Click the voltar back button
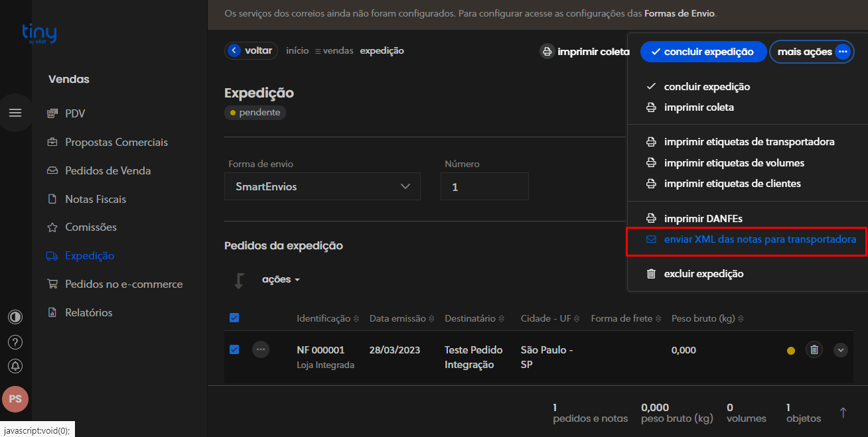Viewport: 868px width, 437px height. [x=251, y=50]
